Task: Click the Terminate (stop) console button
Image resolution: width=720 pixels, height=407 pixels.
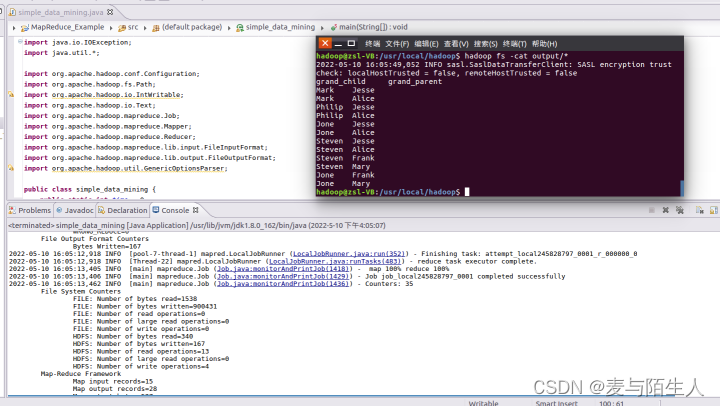Action: click(x=651, y=210)
